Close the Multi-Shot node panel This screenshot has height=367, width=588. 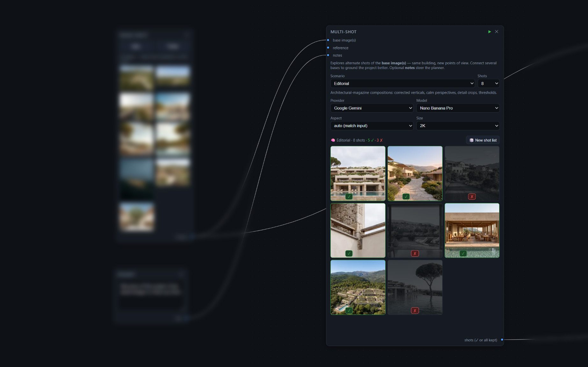497,32
